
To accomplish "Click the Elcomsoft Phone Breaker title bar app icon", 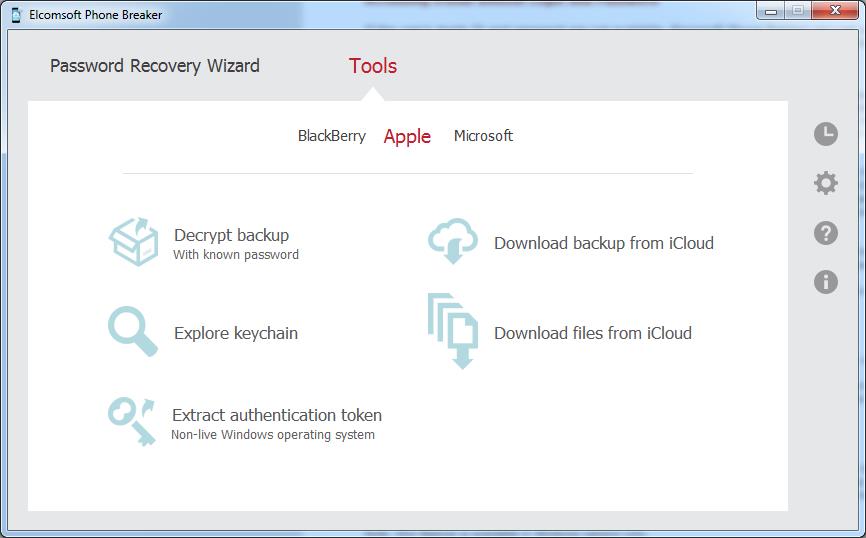I will coord(16,15).
